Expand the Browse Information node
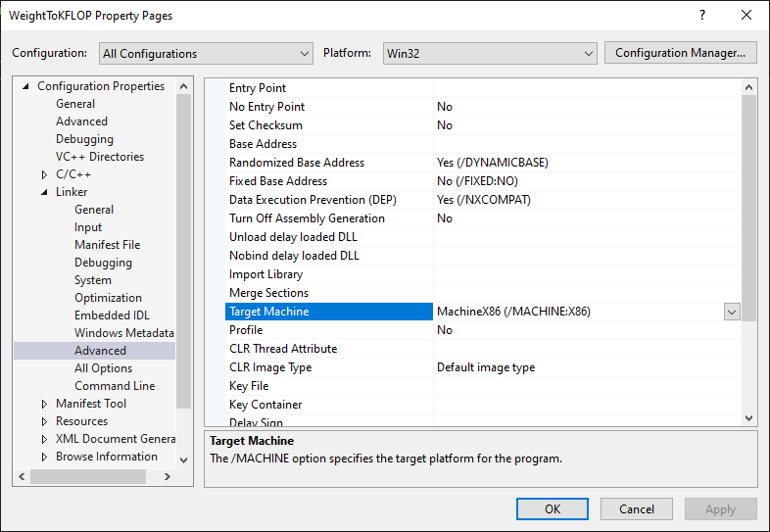770x532 pixels. (x=44, y=457)
